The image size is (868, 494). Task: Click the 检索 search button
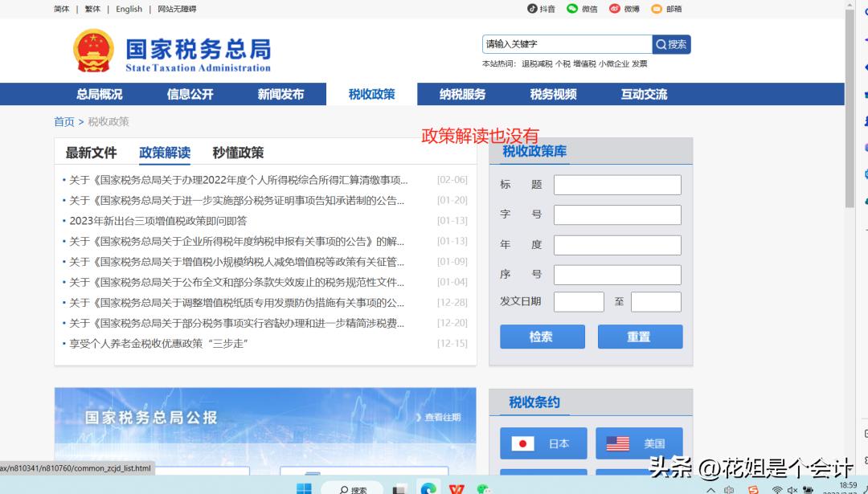click(x=542, y=337)
